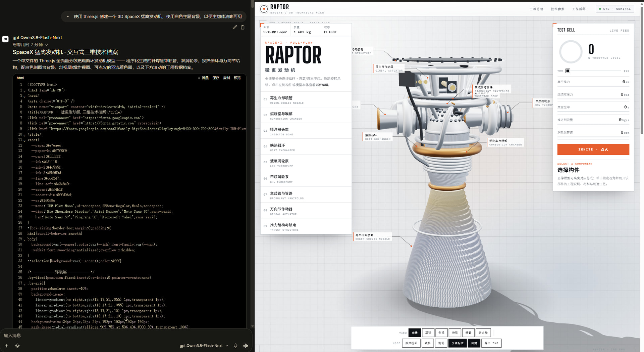Click the throttle slider track near 105
This screenshot has width=644, height=352.
(x=619, y=71)
